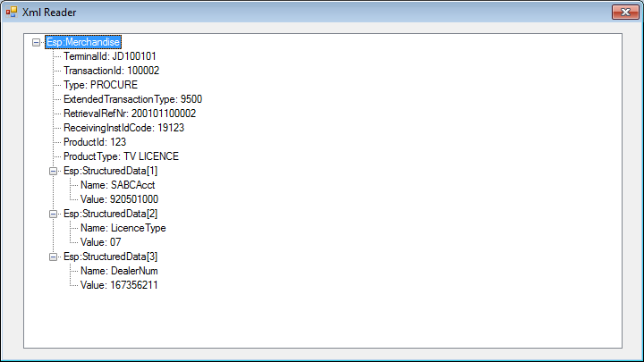Screen dimensions: 644x362
Task: Select the Esp:StructuredData[2] label
Action: pyautogui.click(x=111, y=214)
